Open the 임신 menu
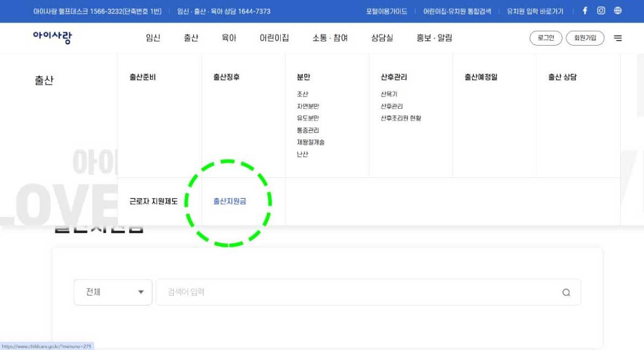Screen dimensions: 644x350 (x=152, y=38)
